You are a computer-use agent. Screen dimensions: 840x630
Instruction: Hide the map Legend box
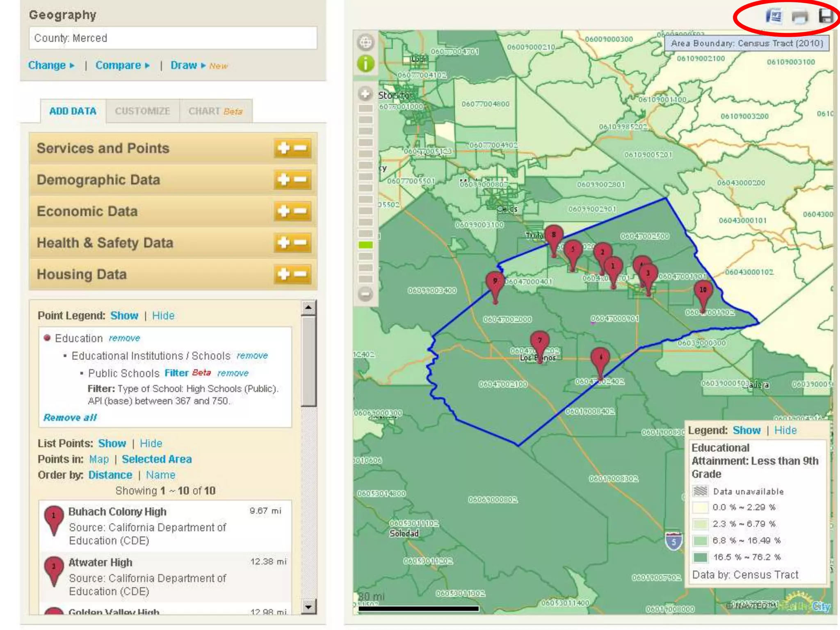point(785,430)
